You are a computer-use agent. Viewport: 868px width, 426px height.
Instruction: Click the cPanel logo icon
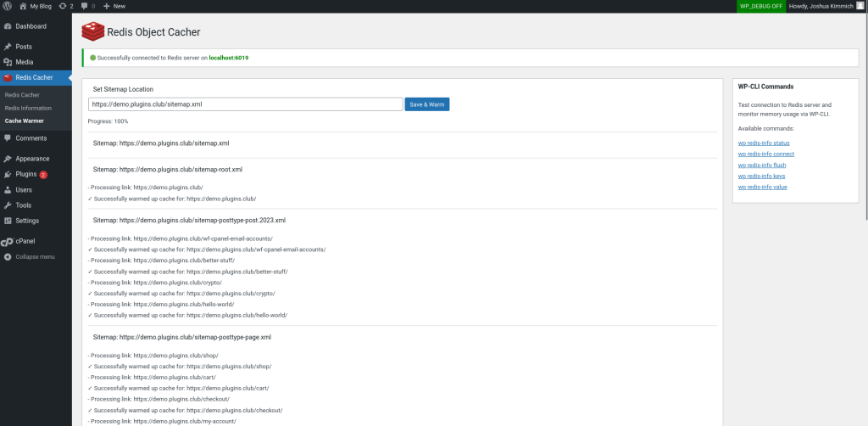[x=7, y=242]
